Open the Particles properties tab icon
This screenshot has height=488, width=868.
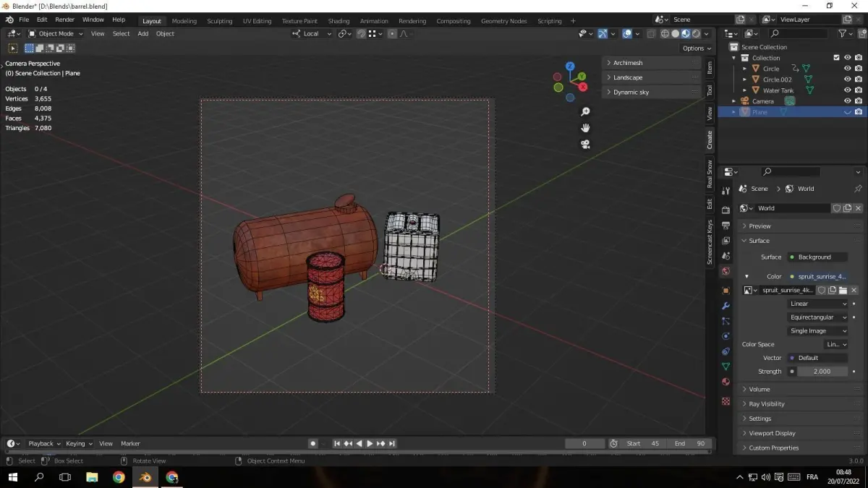point(726,321)
